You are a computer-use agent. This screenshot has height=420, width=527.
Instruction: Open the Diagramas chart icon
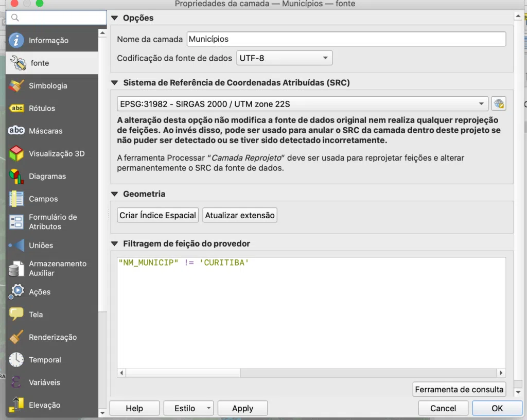pos(16,177)
